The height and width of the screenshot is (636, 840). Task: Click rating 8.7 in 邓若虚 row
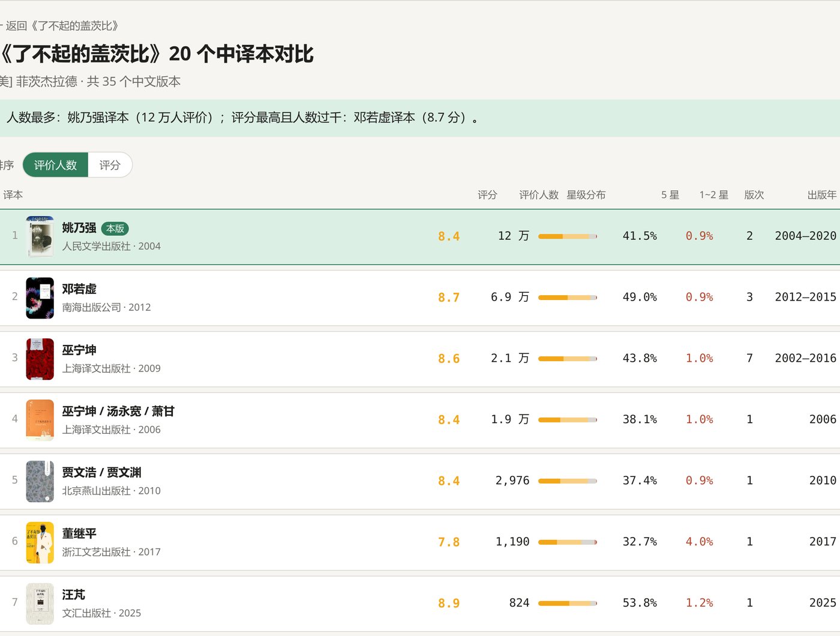pyautogui.click(x=449, y=298)
